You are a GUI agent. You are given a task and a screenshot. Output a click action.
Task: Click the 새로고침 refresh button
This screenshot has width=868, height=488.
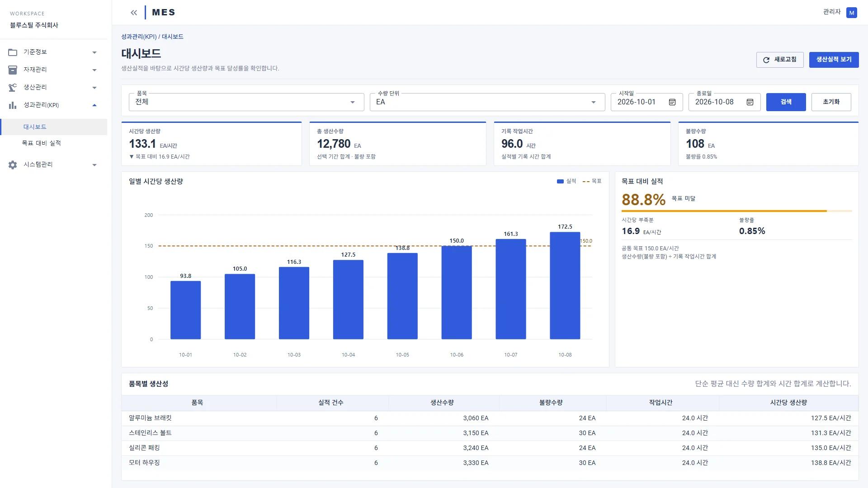(780, 60)
